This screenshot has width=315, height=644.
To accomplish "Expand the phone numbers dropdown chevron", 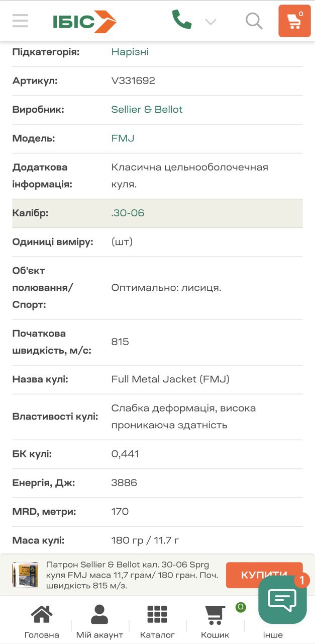I will tap(211, 22).
